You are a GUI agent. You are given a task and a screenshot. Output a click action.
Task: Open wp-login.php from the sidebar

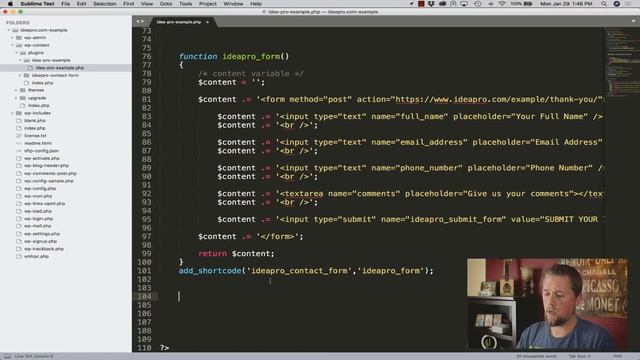click(x=38, y=219)
